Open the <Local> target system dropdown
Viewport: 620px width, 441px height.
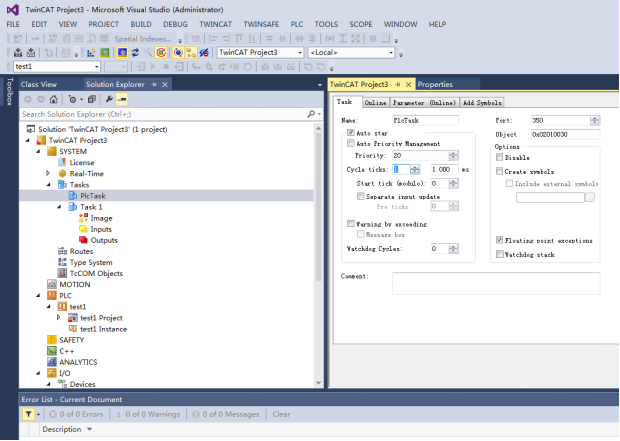(391, 53)
